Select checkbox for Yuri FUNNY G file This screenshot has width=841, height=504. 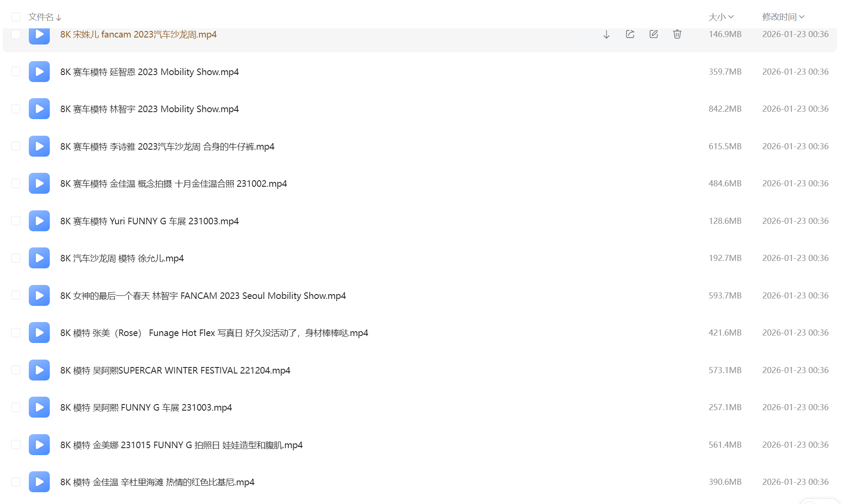(x=16, y=221)
